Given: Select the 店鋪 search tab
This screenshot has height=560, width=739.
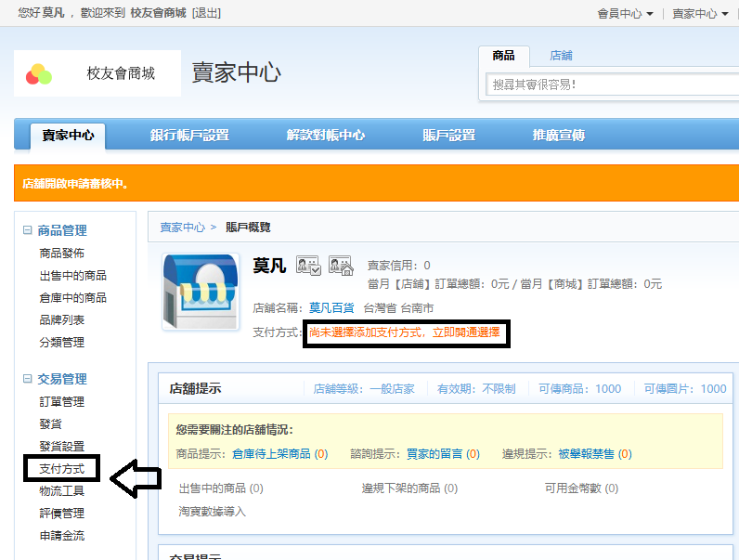Looking at the screenshot, I should [x=561, y=56].
